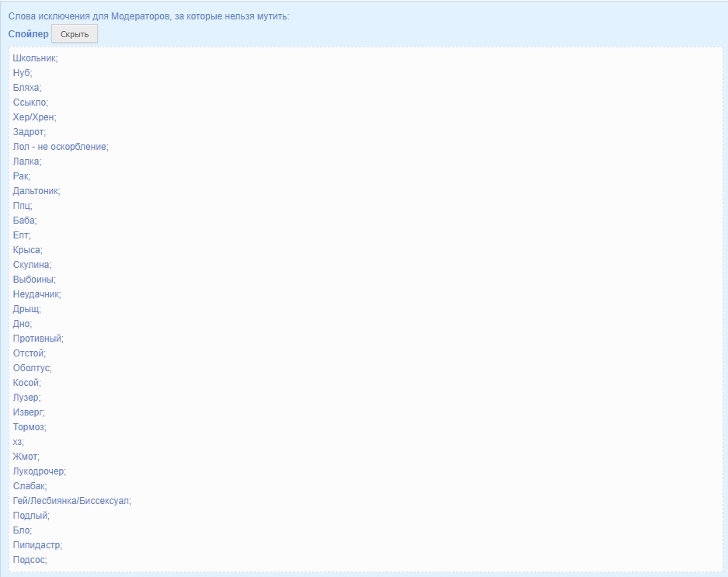
Task: Select the heading text about Модераторов exceptions
Action: 148,16
